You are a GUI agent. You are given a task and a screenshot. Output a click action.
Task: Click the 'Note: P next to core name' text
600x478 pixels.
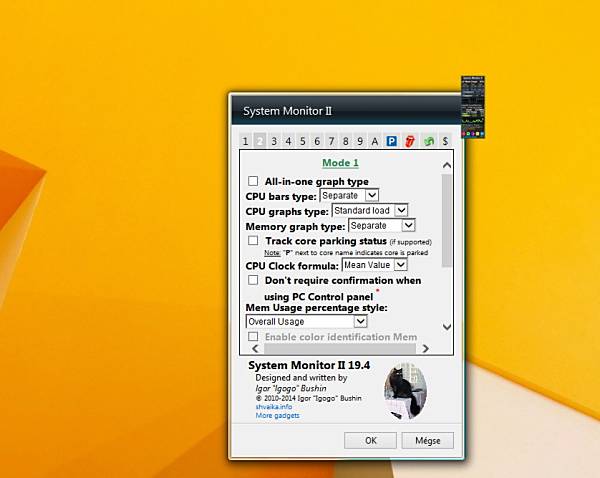(346, 253)
